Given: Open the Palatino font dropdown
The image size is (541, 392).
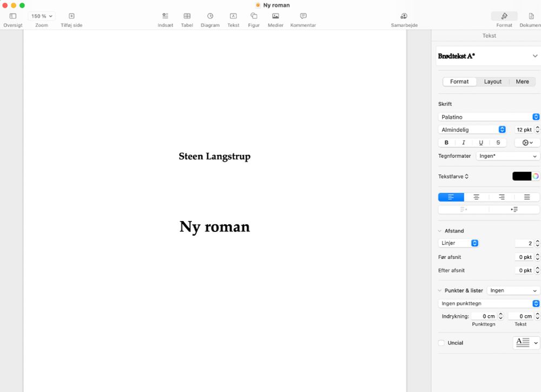Looking at the screenshot, I should [x=489, y=117].
